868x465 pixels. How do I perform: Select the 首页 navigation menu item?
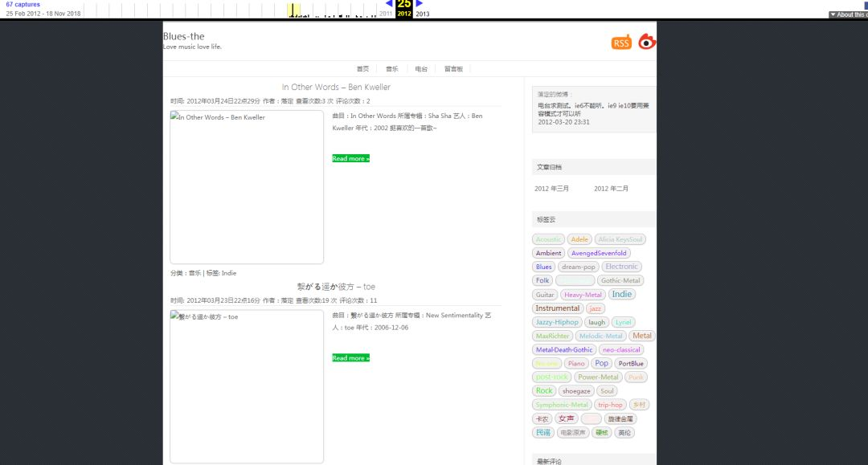362,69
